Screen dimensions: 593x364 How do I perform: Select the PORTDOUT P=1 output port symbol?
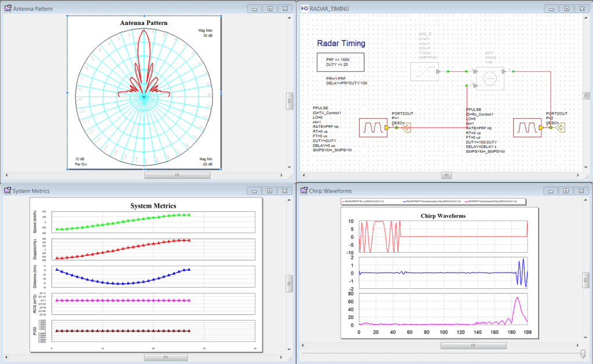[x=406, y=128]
